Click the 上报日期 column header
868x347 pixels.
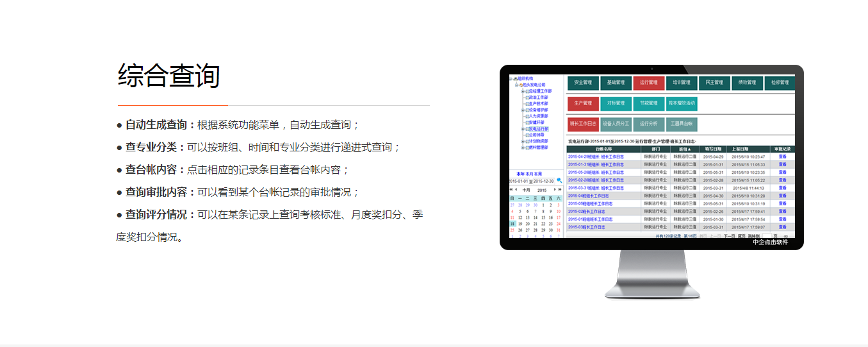(748, 149)
